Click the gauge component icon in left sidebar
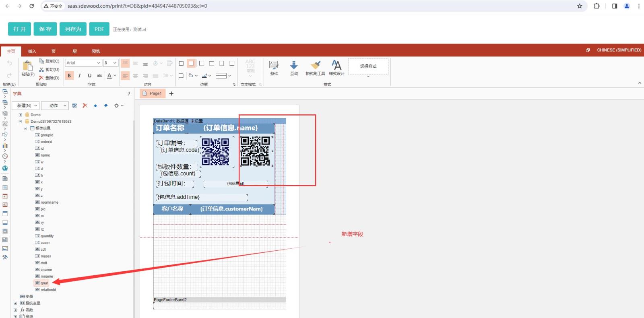The height and width of the screenshot is (318, 644). tap(5, 156)
